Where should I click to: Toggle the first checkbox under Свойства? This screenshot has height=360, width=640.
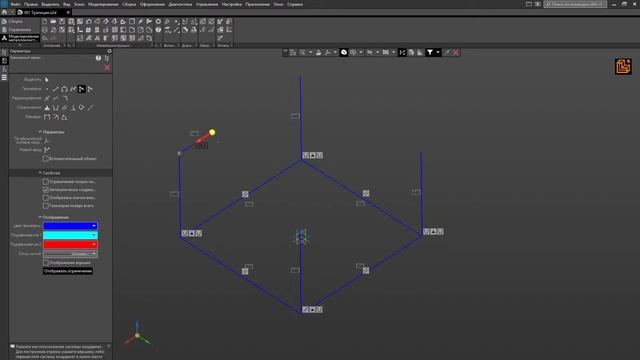tap(46, 182)
